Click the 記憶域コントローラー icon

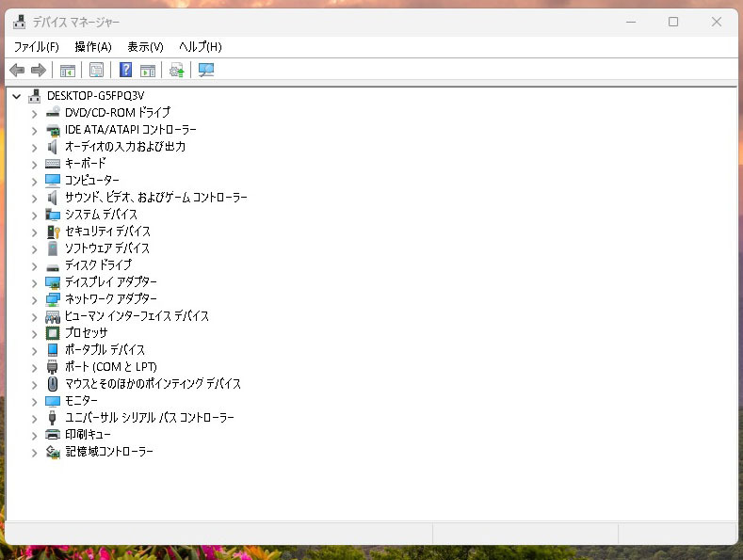coord(53,452)
